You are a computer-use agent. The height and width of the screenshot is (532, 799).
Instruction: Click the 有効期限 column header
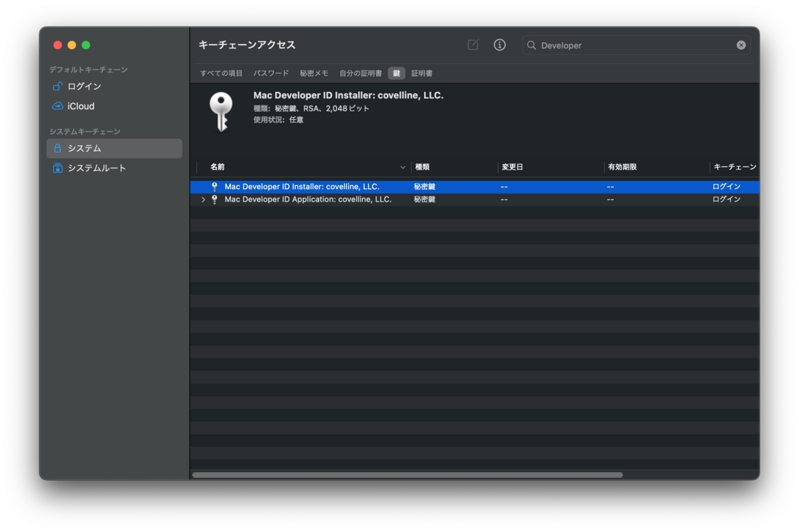(657, 167)
